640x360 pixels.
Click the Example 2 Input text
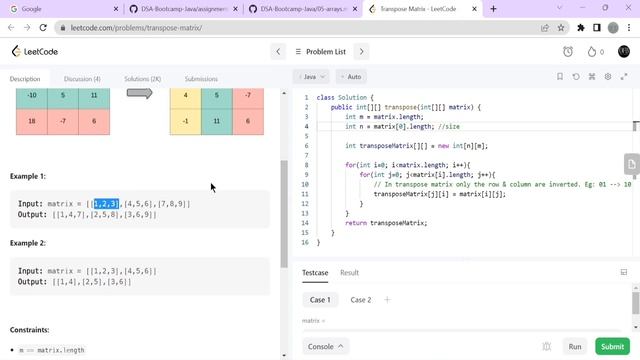pos(87,271)
